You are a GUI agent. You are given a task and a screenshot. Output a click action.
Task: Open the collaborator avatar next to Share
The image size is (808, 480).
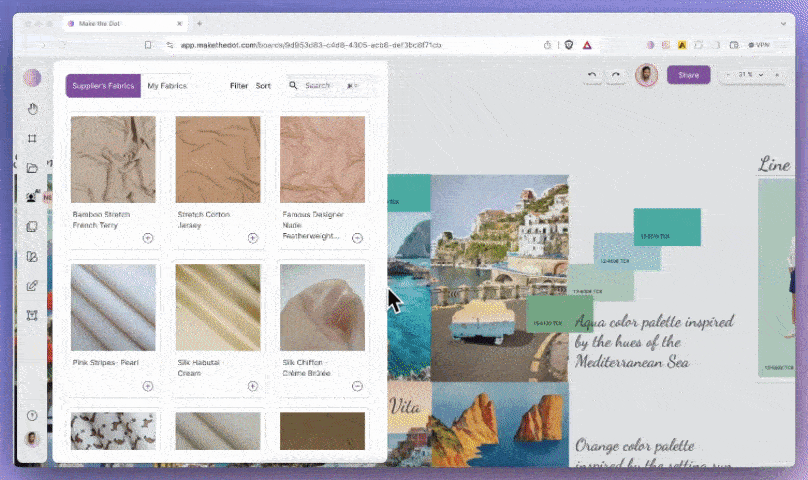click(x=646, y=75)
